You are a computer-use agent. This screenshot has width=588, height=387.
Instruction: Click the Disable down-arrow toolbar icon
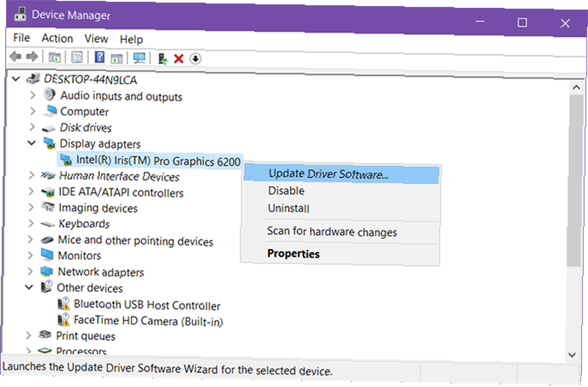pyautogui.click(x=195, y=59)
